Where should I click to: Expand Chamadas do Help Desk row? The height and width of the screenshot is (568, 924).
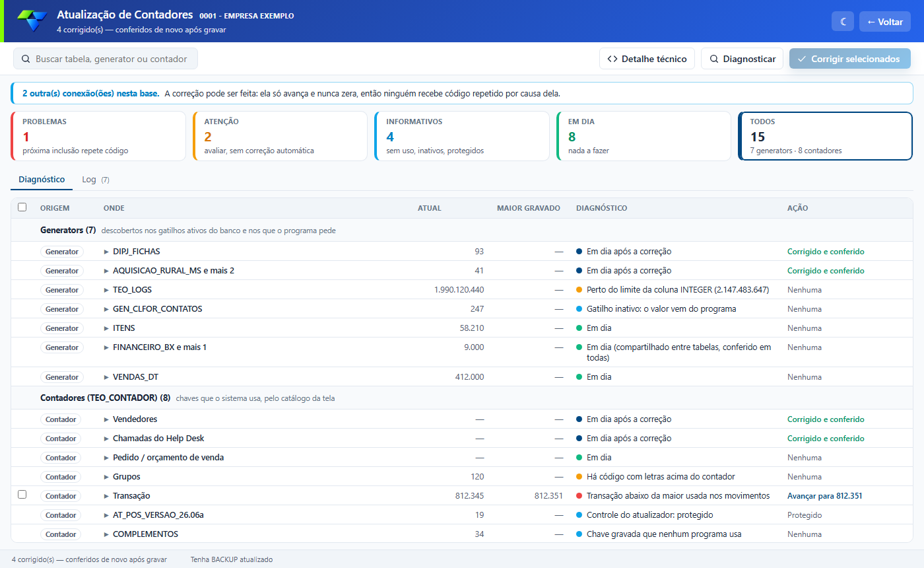(x=106, y=439)
